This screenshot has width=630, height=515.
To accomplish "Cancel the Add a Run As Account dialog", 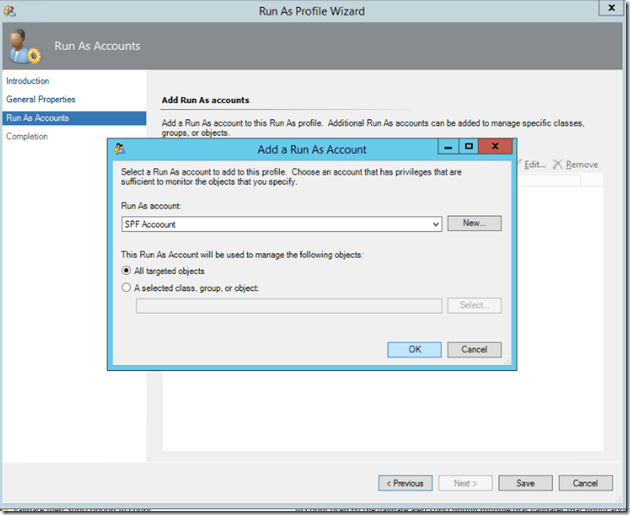I will coord(474,349).
